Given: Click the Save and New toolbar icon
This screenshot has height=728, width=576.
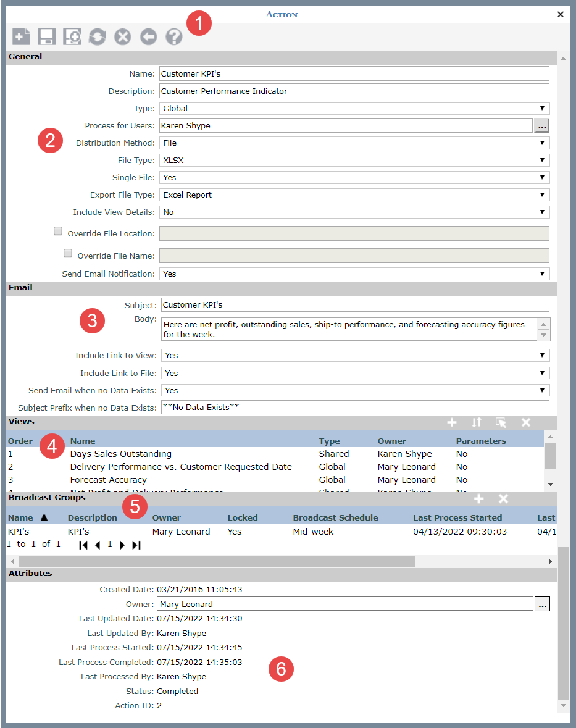Looking at the screenshot, I should pos(72,36).
